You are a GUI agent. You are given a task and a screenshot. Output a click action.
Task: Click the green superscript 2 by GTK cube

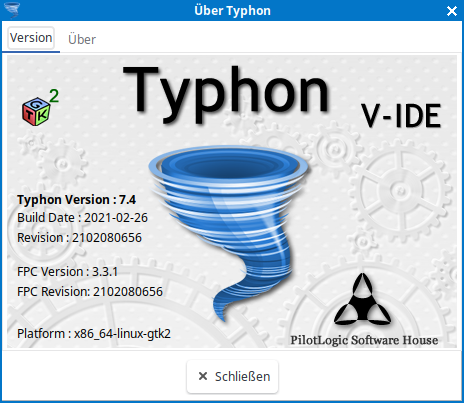click(54, 96)
